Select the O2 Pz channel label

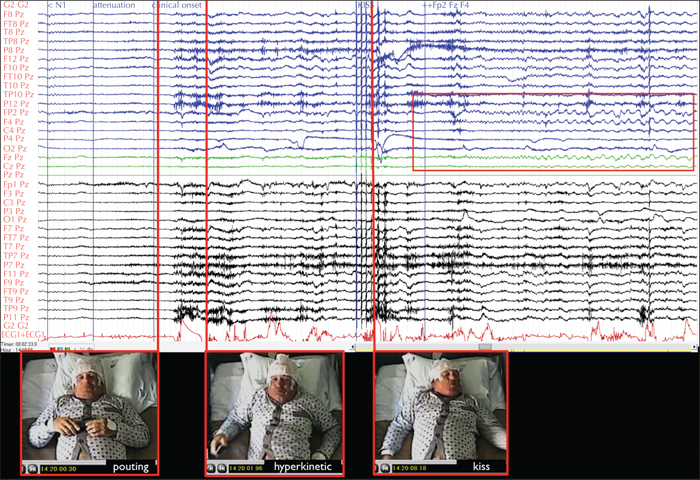(x=15, y=149)
